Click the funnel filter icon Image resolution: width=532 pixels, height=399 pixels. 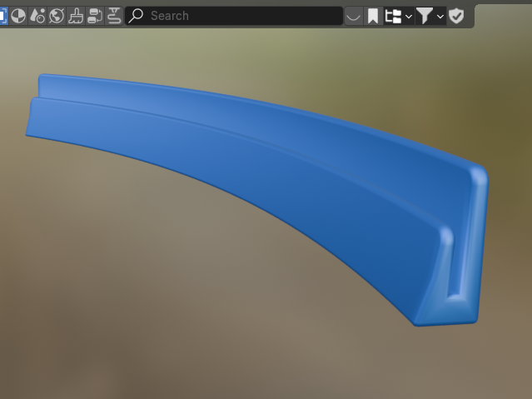click(425, 15)
